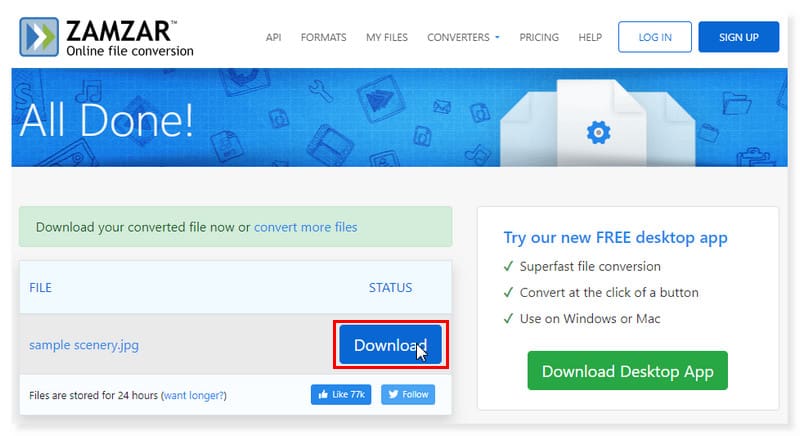Open the API page
Image resolution: width=800 pixels, height=436 pixels.
[x=273, y=37]
